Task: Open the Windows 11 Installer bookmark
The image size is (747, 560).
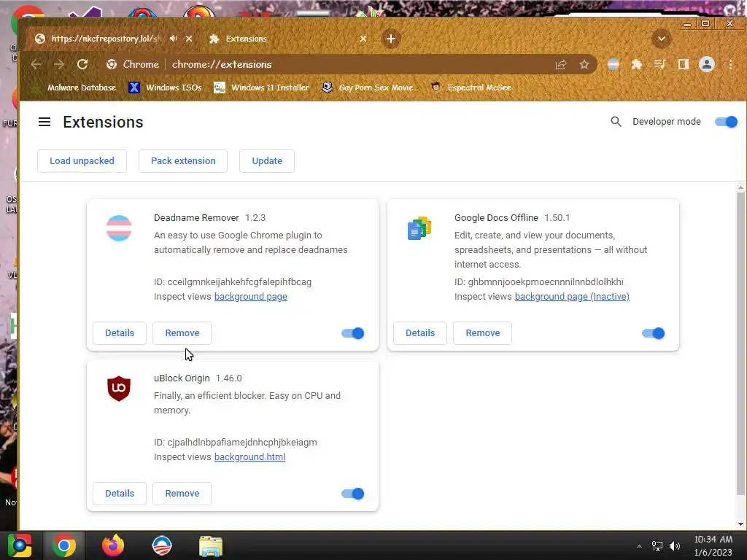Action: [x=262, y=87]
